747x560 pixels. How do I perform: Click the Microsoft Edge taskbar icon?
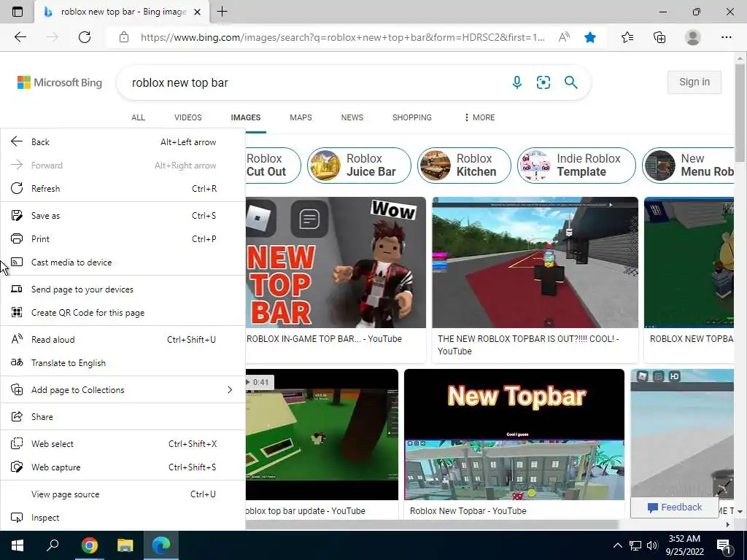[161, 545]
